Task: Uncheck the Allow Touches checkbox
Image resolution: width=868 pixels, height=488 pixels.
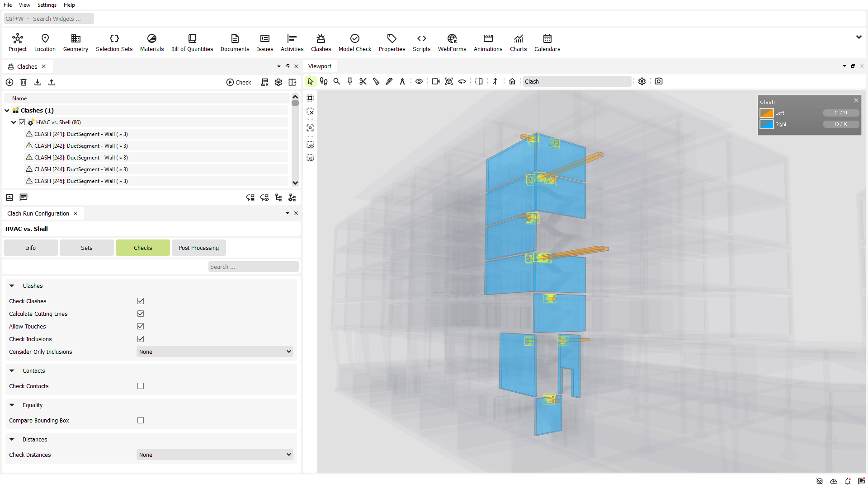Action: click(x=141, y=326)
